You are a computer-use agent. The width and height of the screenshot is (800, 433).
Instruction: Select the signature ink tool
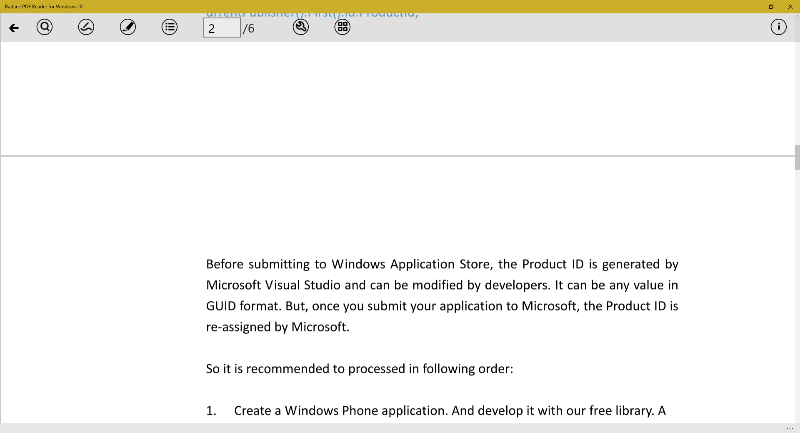coord(86,28)
